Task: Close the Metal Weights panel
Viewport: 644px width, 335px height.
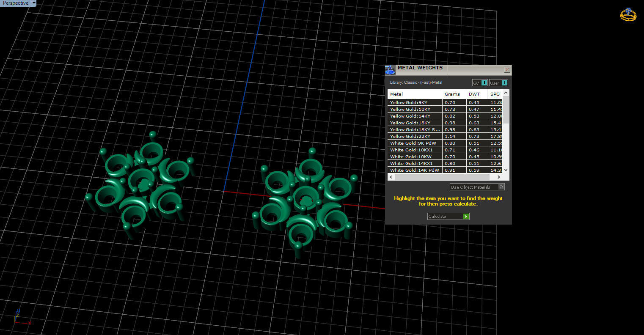Action: (507, 70)
